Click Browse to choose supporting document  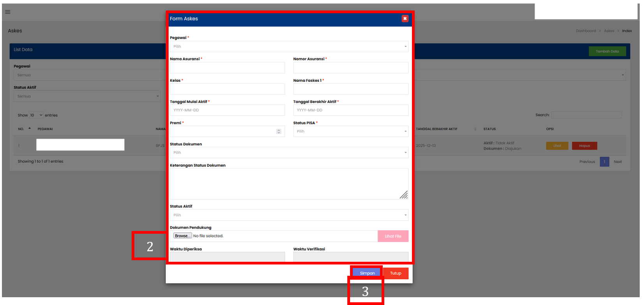pyautogui.click(x=182, y=236)
